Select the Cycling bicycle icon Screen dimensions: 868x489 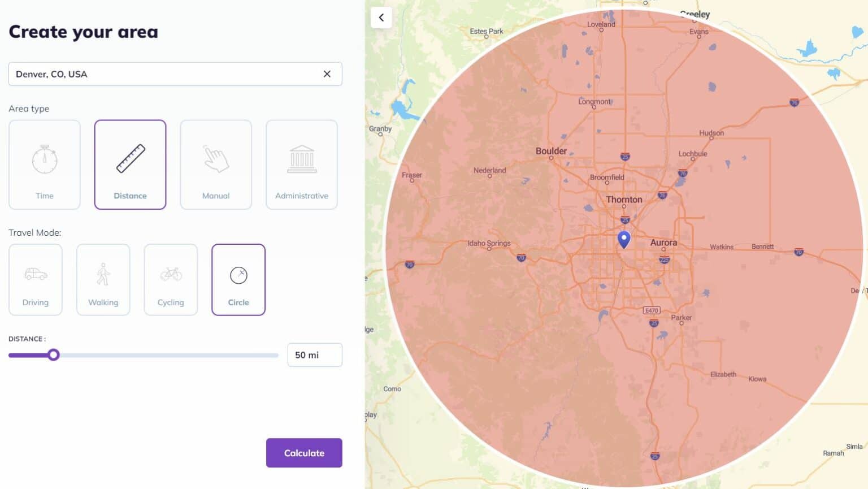point(171,273)
